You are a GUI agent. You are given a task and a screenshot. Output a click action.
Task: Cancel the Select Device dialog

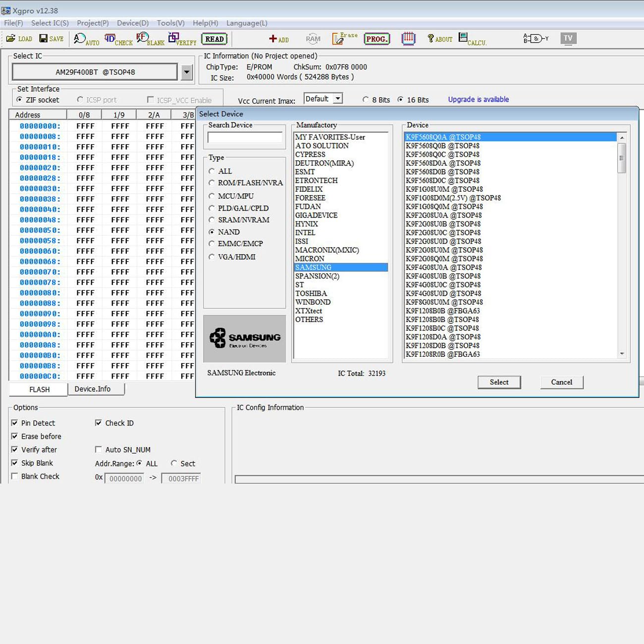tap(562, 382)
